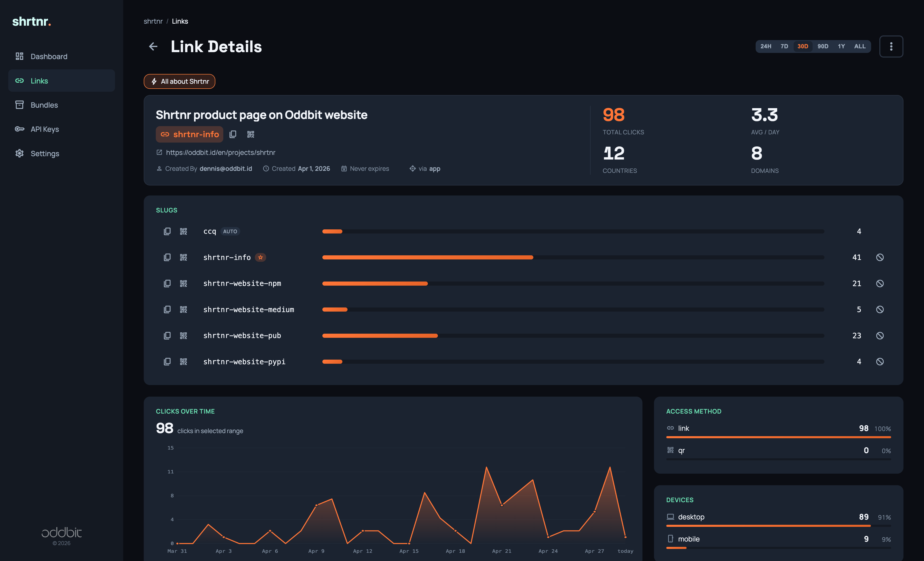Click the shrtnr-website-pub progress bar

point(573,336)
